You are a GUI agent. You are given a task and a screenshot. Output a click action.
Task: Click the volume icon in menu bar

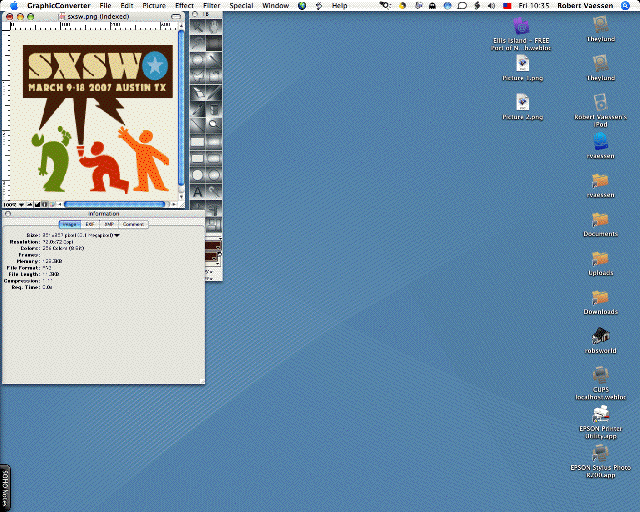(491, 5)
